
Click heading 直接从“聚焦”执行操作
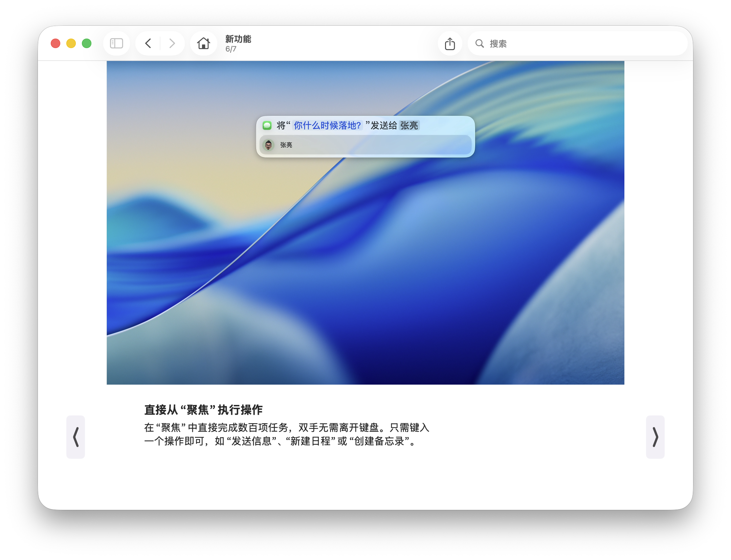click(203, 410)
